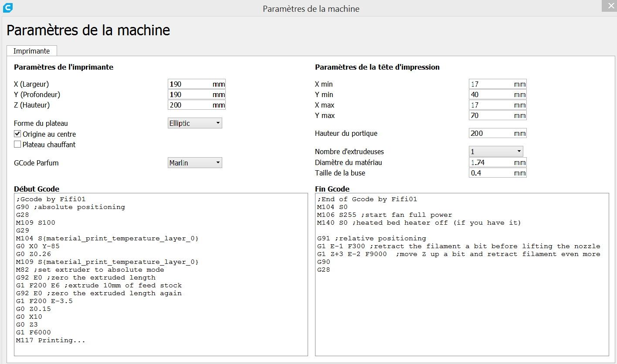
Task: Click the 'M104 S0' line in Fin Gcode
Action: coord(332,207)
